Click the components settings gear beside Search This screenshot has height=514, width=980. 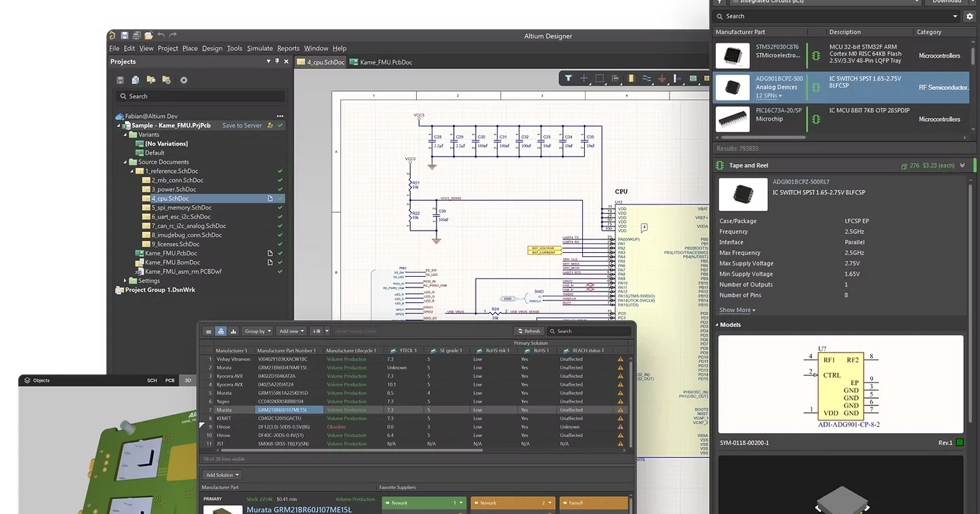(x=970, y=16)
